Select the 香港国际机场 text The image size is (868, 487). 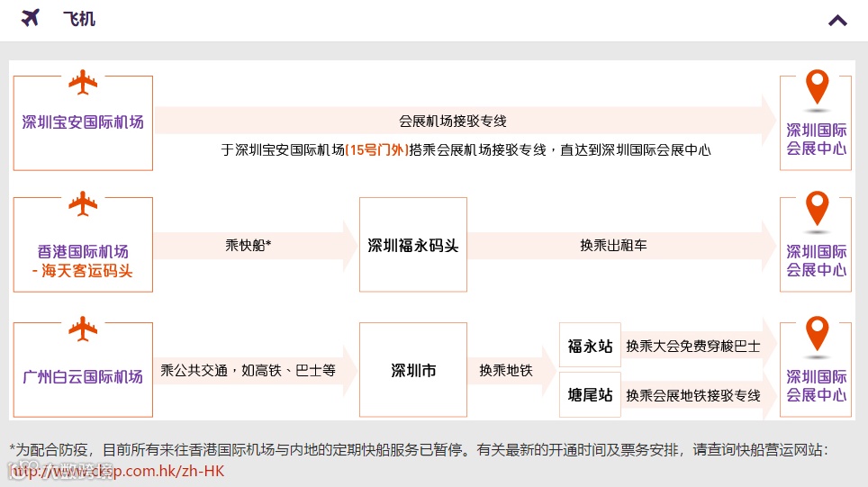83,252
